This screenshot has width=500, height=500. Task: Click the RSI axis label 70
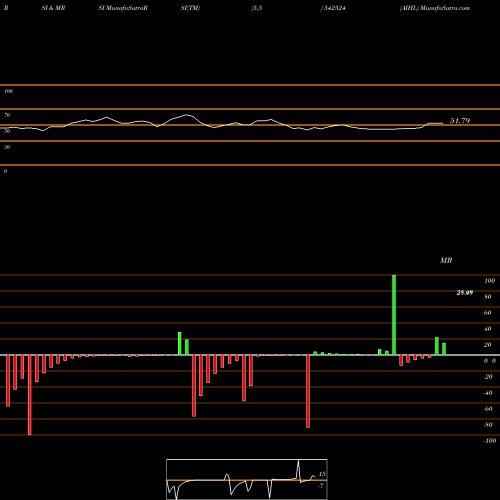tap(7, 115)
